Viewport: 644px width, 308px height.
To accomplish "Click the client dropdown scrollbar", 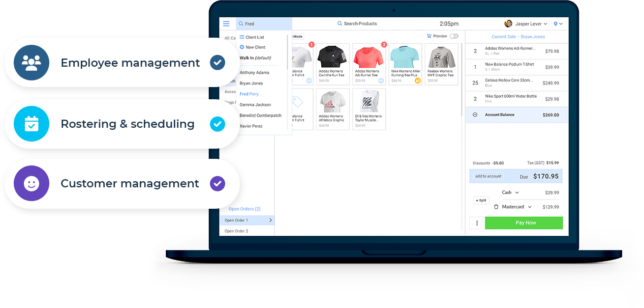I will [x=288, y=52].
